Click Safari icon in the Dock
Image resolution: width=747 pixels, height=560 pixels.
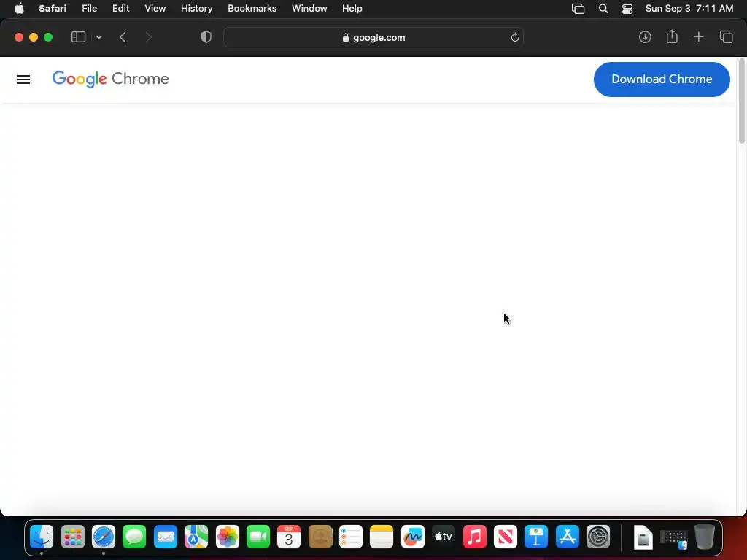click(104, 537)
